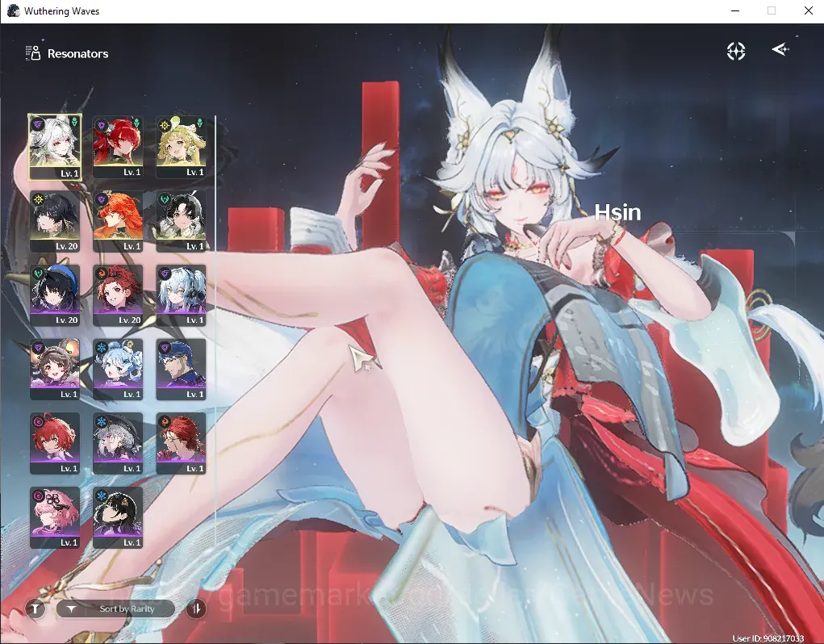This screenshot has height=644, width=824.
Task: Click the Resonators header title
Action: click(77, 53)
